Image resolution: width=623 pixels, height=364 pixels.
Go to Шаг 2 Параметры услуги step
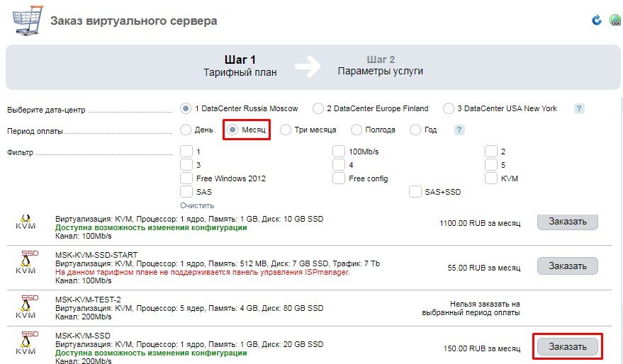click(381, 65)
